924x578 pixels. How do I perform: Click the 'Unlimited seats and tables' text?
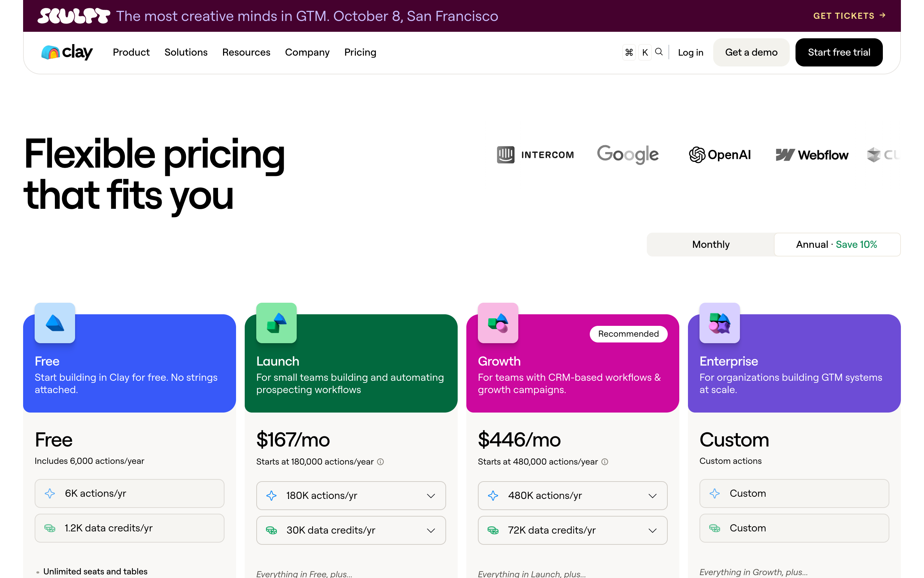95,571
